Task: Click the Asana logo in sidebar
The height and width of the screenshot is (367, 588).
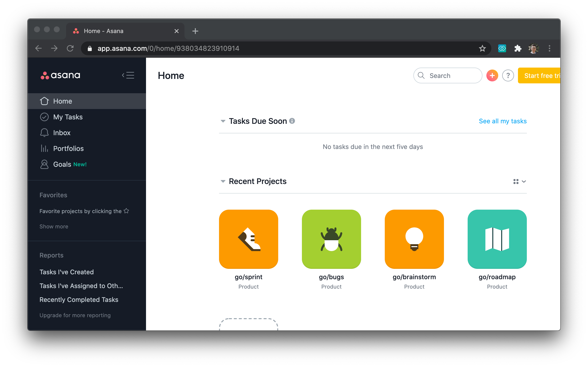Action: (x=60, y=75)
